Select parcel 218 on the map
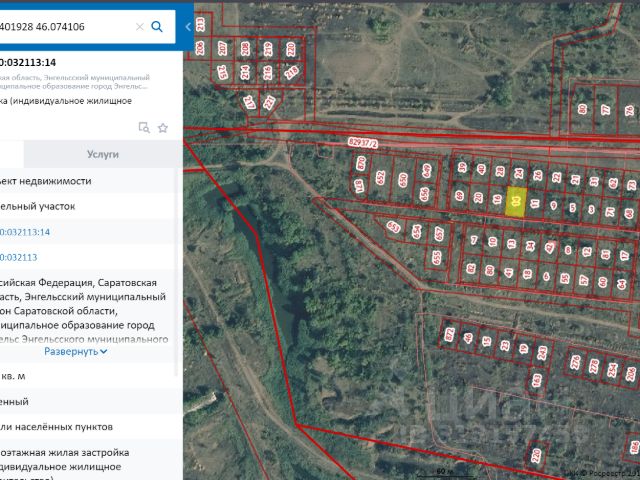The height and width of the screenshot is (480, 640). (291, 73)
